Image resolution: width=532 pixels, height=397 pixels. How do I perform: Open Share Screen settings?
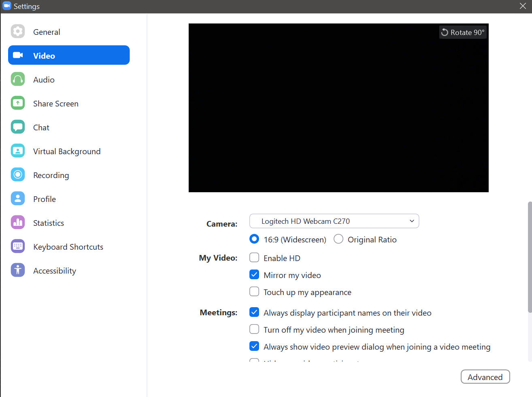(x=69, y=103)
